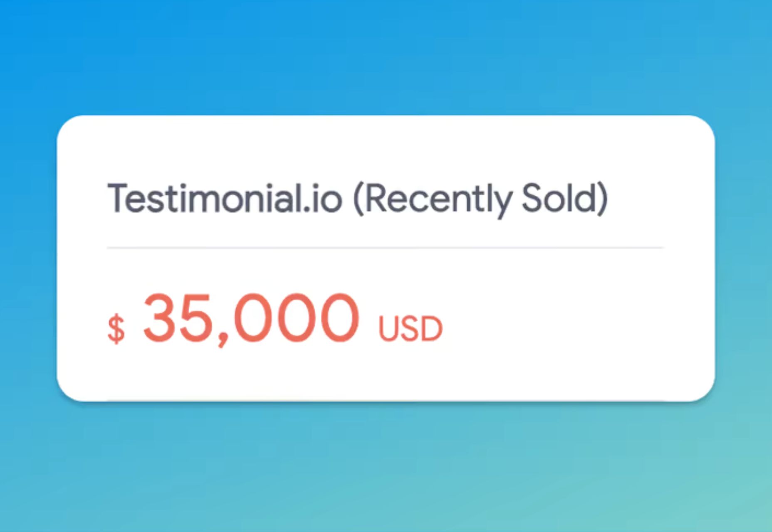Image resolution: width=772 pixels, height=532 pixels.
Task: Click the opening parenthesis before "Recently"
Action: click(x=359, y=199)
